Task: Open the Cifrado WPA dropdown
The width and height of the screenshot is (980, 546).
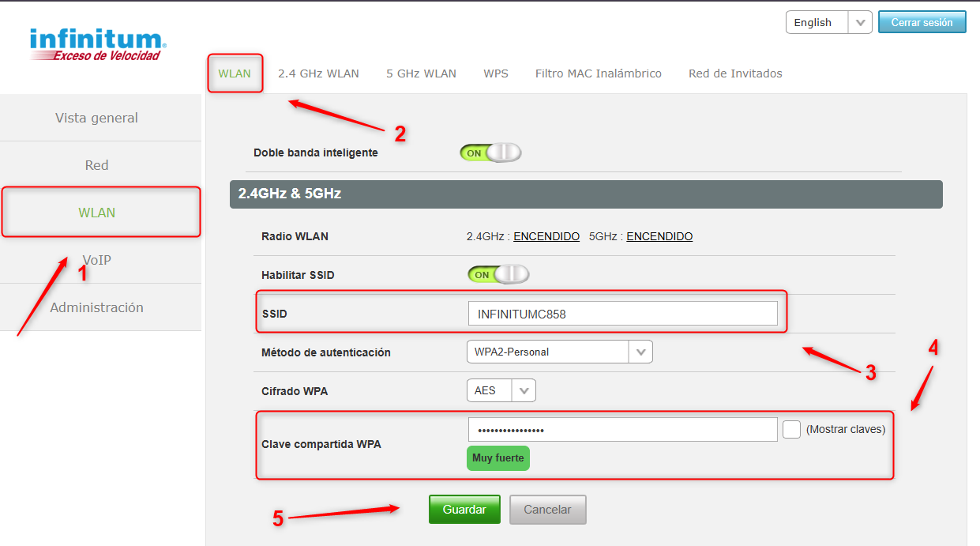Action: click(x=501, y=390)
